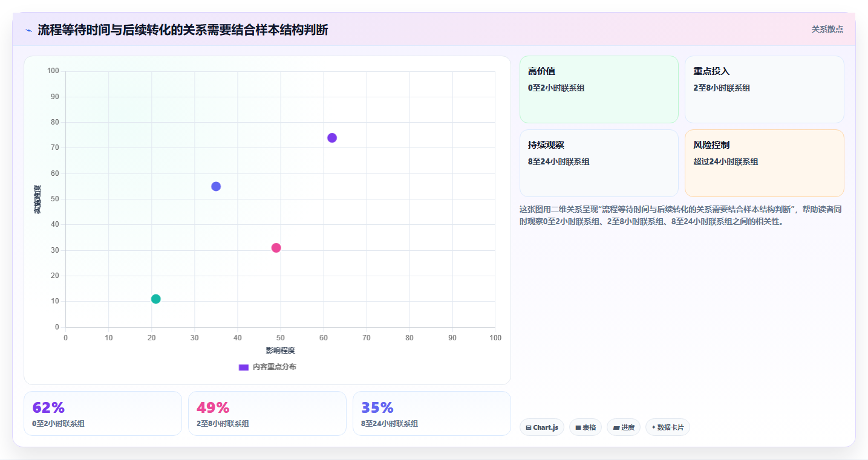Select the blue scatter point near 35

(x=216, y=186)
